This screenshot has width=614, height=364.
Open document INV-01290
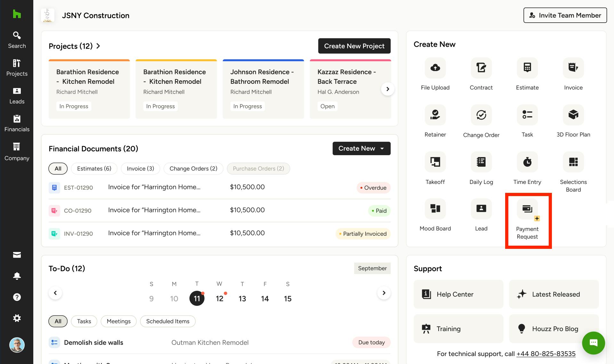coord(219,233)
